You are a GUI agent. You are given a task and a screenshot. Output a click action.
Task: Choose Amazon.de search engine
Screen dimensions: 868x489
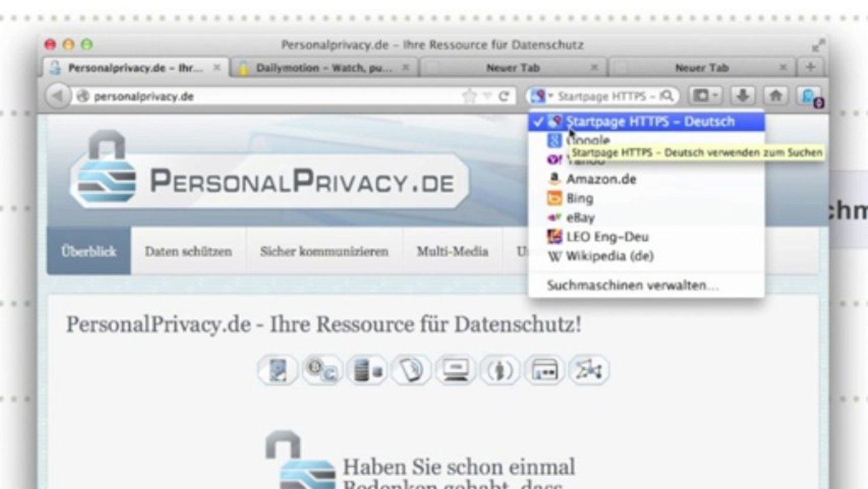coord(647,179)
